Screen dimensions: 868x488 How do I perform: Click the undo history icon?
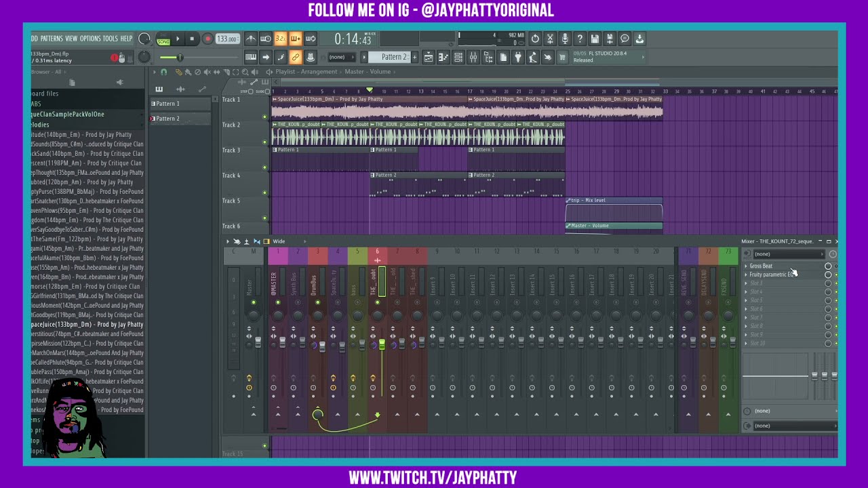pos(535,39)
